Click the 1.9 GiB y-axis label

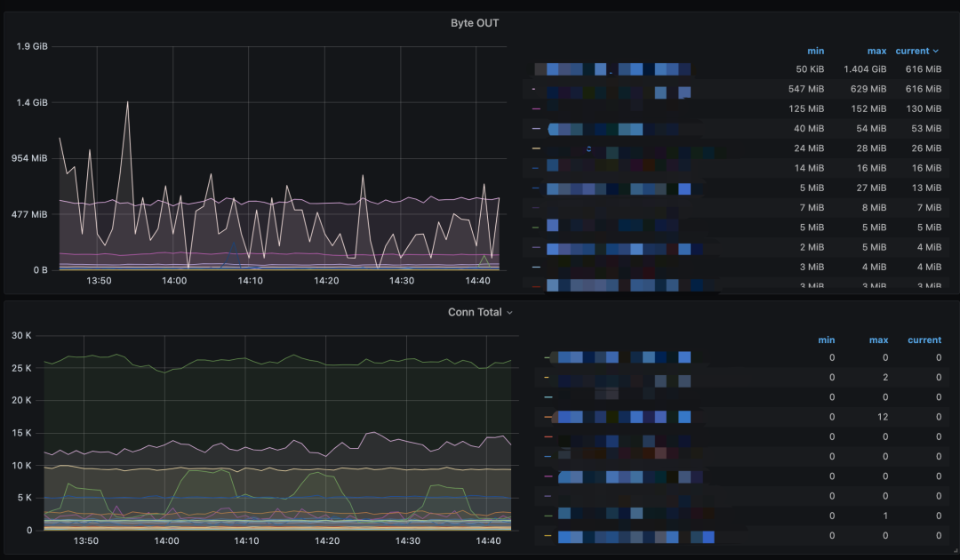32,46
